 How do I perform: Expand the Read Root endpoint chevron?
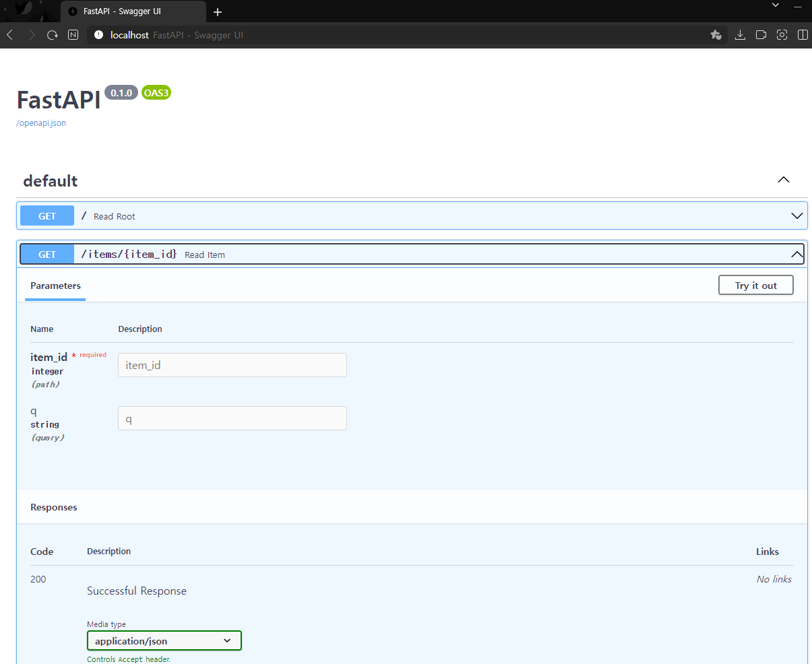797,216
